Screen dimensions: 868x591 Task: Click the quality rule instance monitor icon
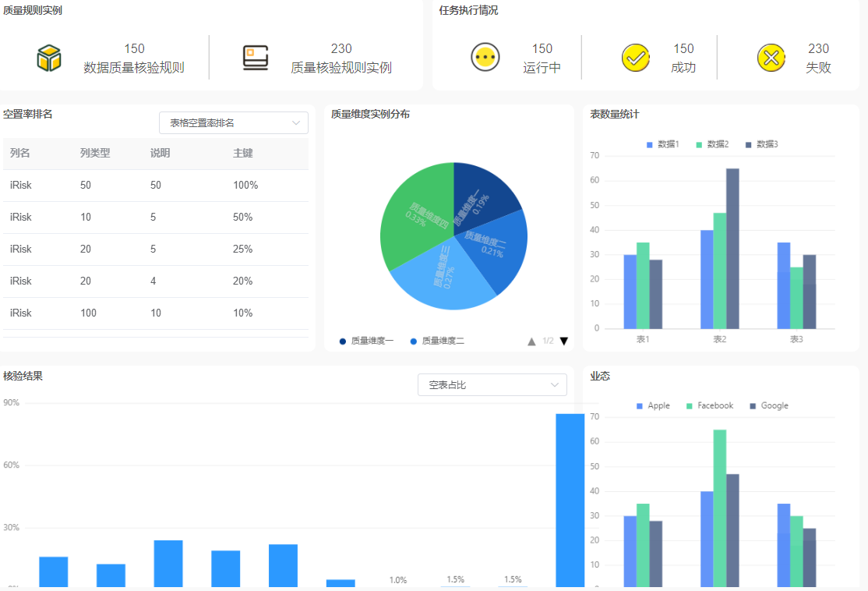point(256,58)
